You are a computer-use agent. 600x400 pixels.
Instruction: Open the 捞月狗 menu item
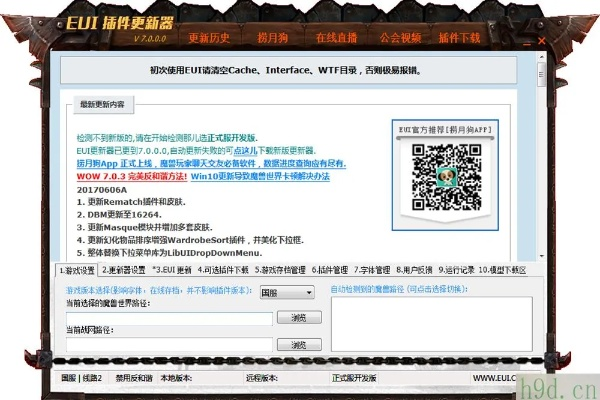[x=273, y=39]
